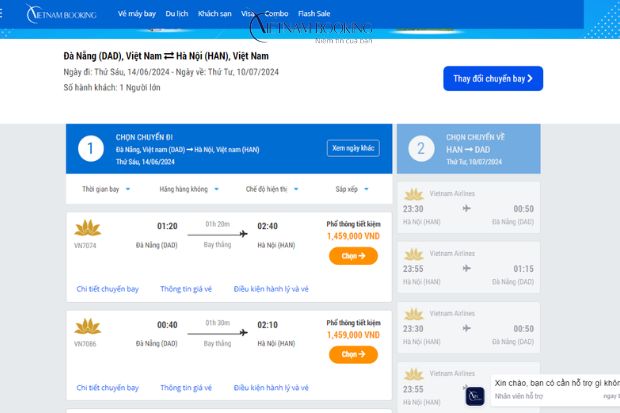Click price 1,459,000 VND for flight VN7074

pyautogui.click(x=353, y=236)
